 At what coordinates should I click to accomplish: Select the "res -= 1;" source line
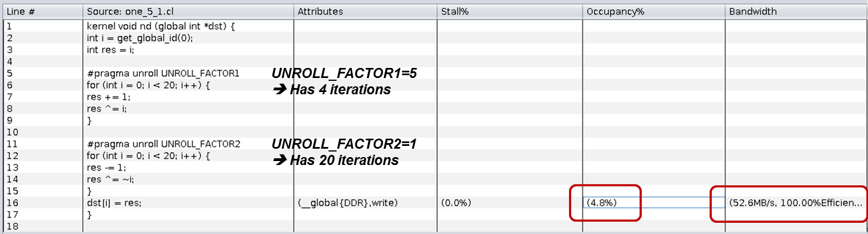pos(106,168)
